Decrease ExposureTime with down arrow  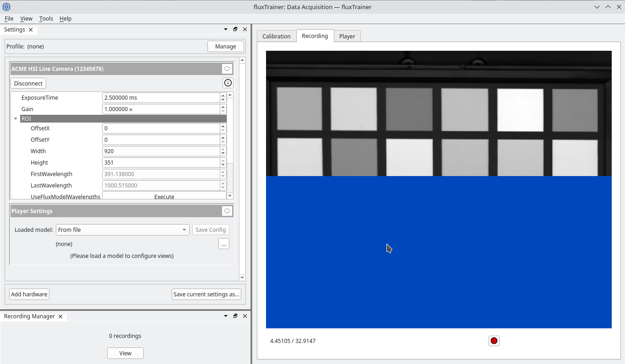click(223, 100)
